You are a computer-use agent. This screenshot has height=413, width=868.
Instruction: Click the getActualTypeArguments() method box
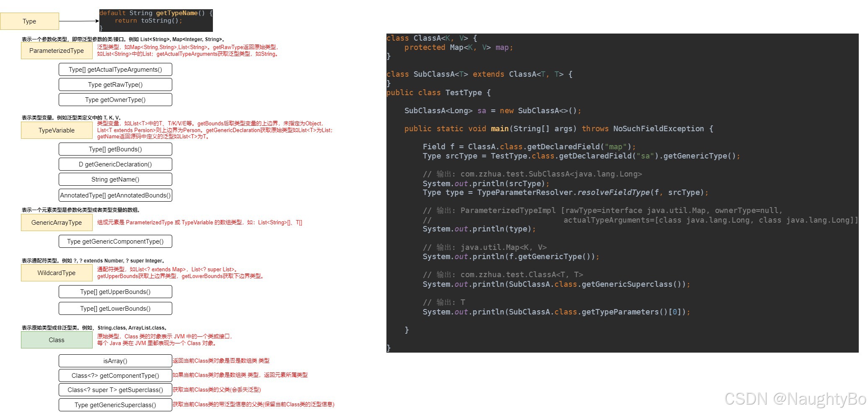click(115, 69)
